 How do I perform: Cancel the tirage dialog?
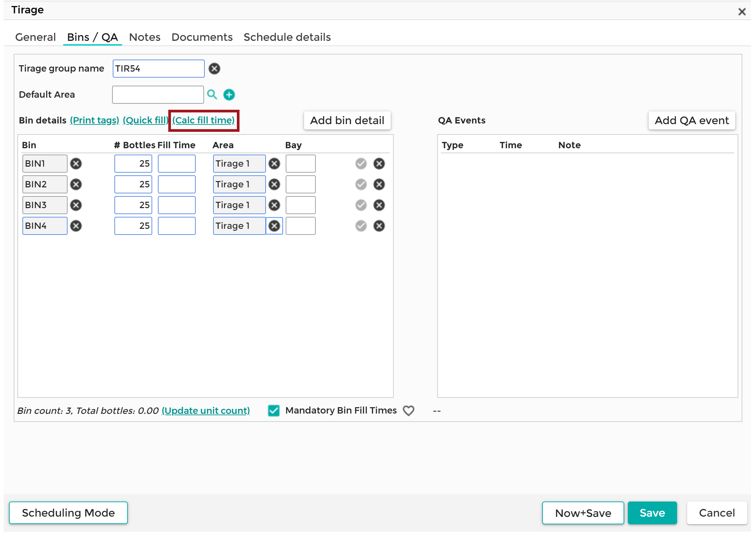(717, 513)
